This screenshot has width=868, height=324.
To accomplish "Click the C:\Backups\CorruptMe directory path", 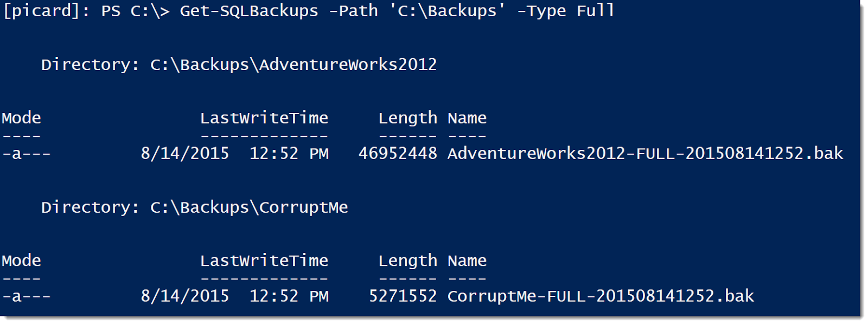I will click(249, 207).
